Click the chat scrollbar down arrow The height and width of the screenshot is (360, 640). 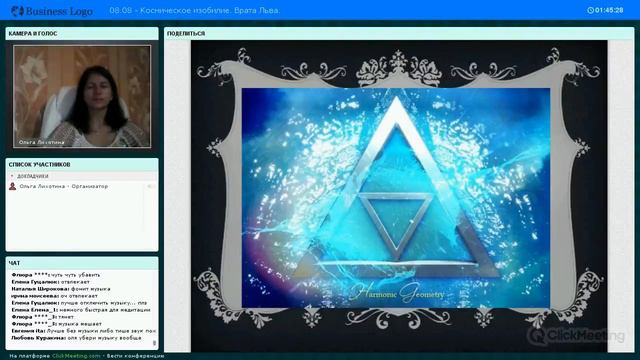click(x=154, y=343)
